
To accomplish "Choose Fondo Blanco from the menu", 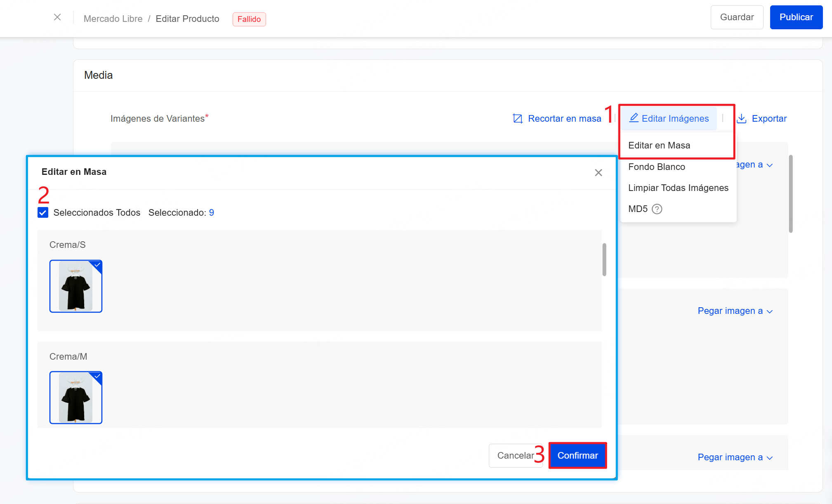I will point(656,167).
